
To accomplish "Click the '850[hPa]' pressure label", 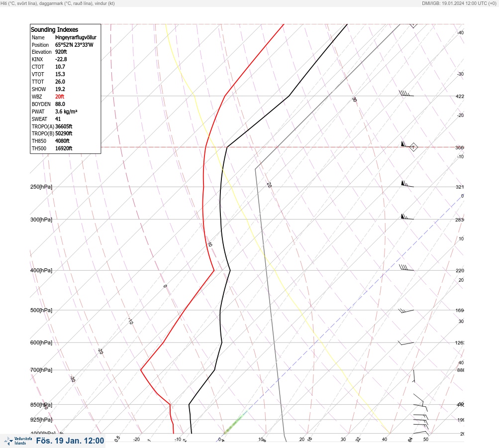I will point(41,405).
